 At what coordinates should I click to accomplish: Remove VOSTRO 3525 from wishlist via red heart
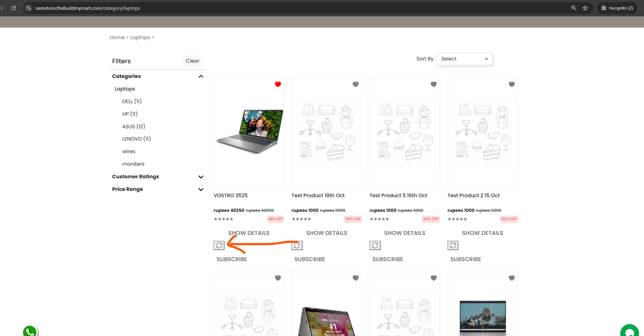coord(278,84)
